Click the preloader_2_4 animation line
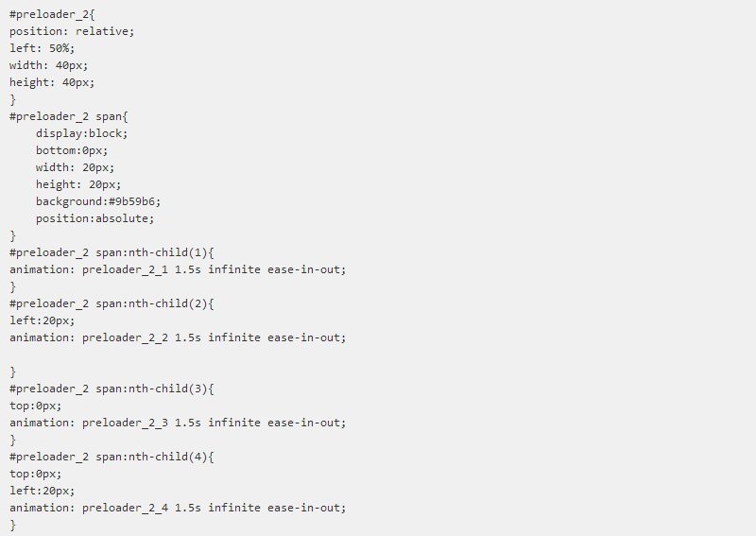This screenshot has height=536, width=756. point(178,508)
